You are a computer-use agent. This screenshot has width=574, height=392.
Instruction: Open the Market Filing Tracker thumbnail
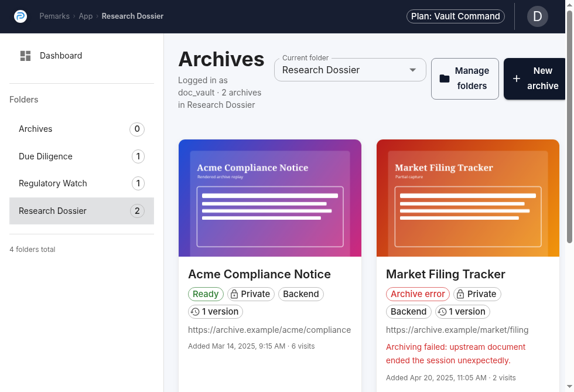468,198
